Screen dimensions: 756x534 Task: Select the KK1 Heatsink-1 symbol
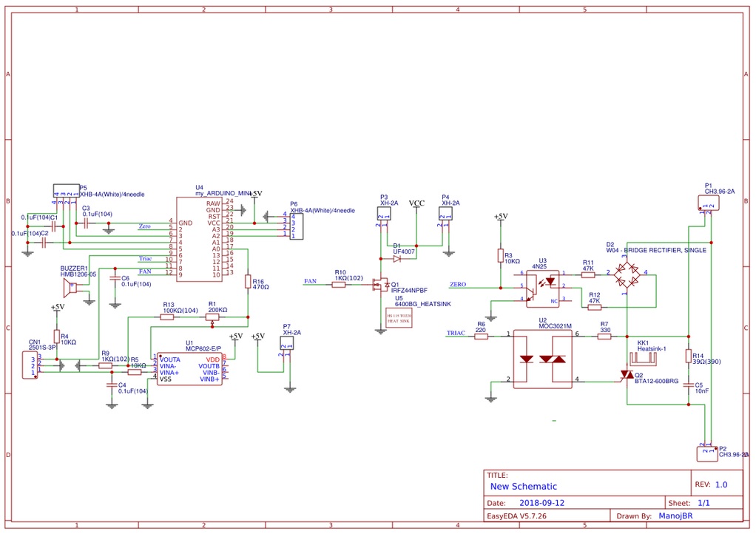coord(643,358)
